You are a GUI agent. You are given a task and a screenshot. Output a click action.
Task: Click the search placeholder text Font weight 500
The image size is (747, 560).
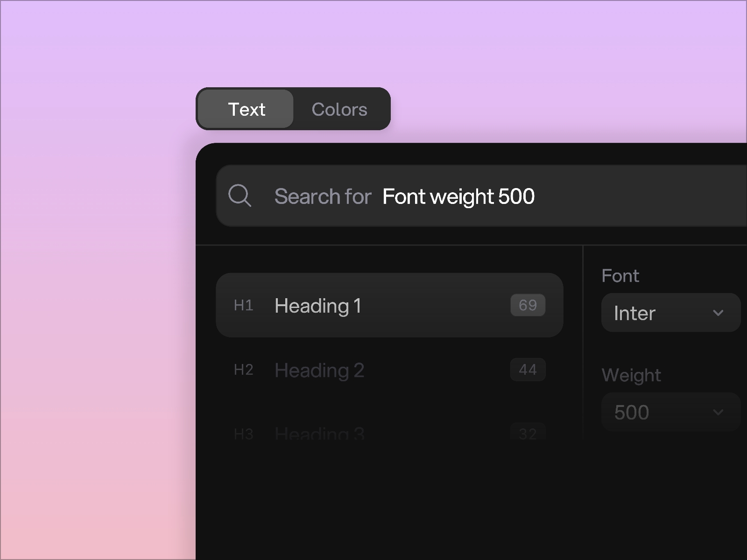pos(458,196)
